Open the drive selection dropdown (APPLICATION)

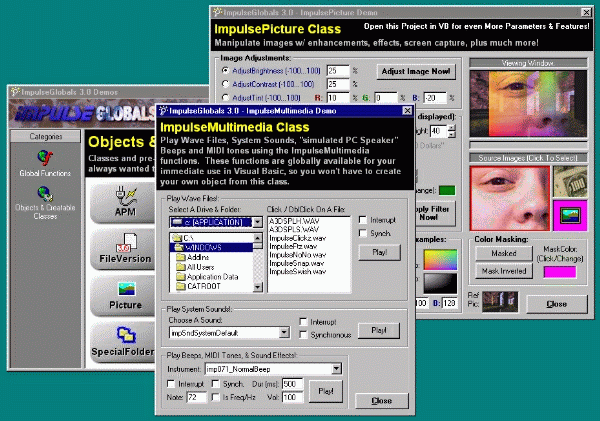258,222
